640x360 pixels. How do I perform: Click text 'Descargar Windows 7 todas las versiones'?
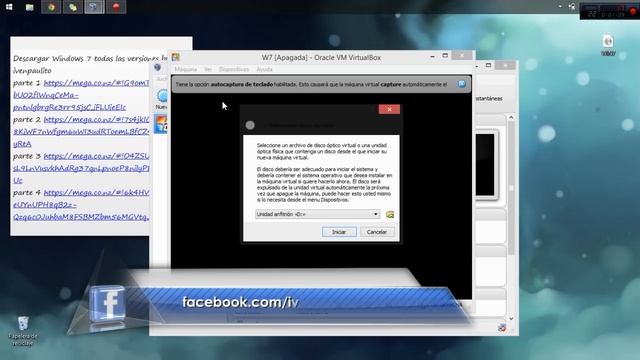[87, 58]
